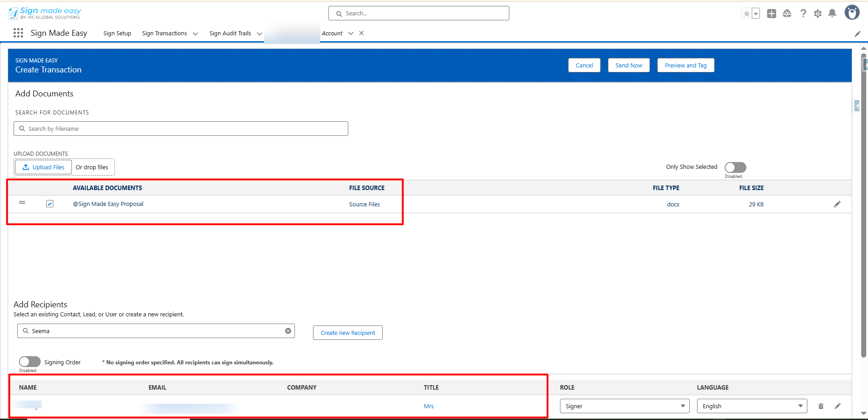Image resolution: width=868 pixels, height=420 pixels.
Task: Edit the Sign Made Easy Proposal document
Action: (837, 204)
